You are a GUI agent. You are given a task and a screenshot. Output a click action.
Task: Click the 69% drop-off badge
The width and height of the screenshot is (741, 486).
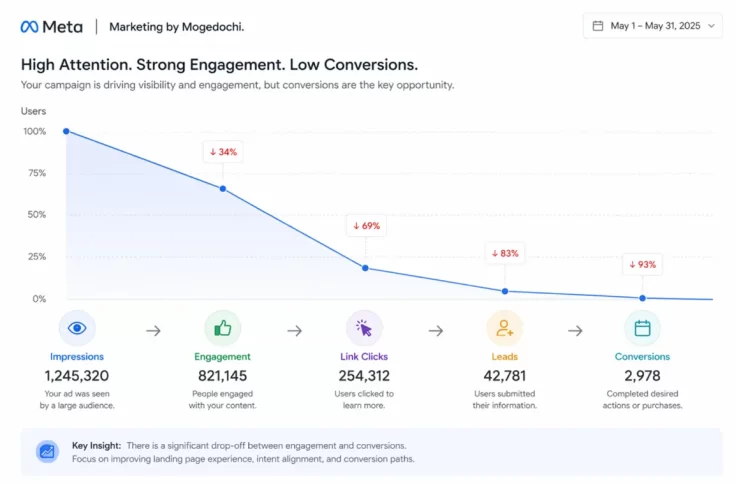[364, 225]
